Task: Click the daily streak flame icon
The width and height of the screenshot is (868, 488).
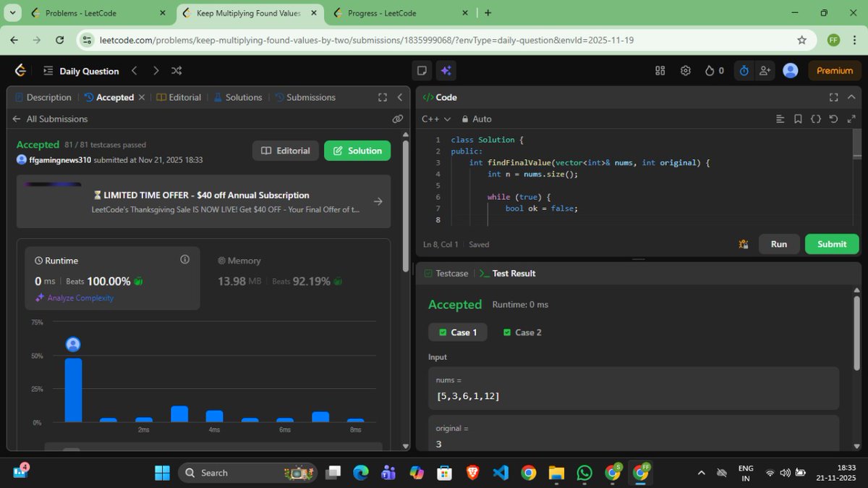Action: pyautogui.click(x=711, y=70)
